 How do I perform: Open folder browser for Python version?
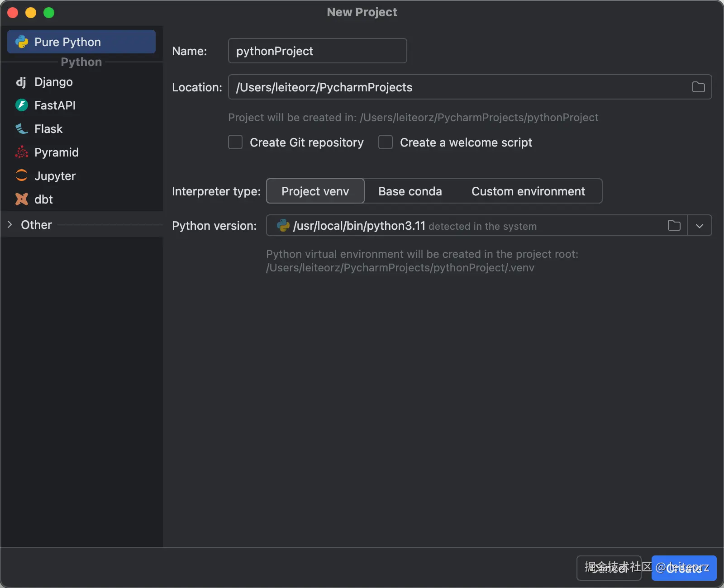[674, 225]
